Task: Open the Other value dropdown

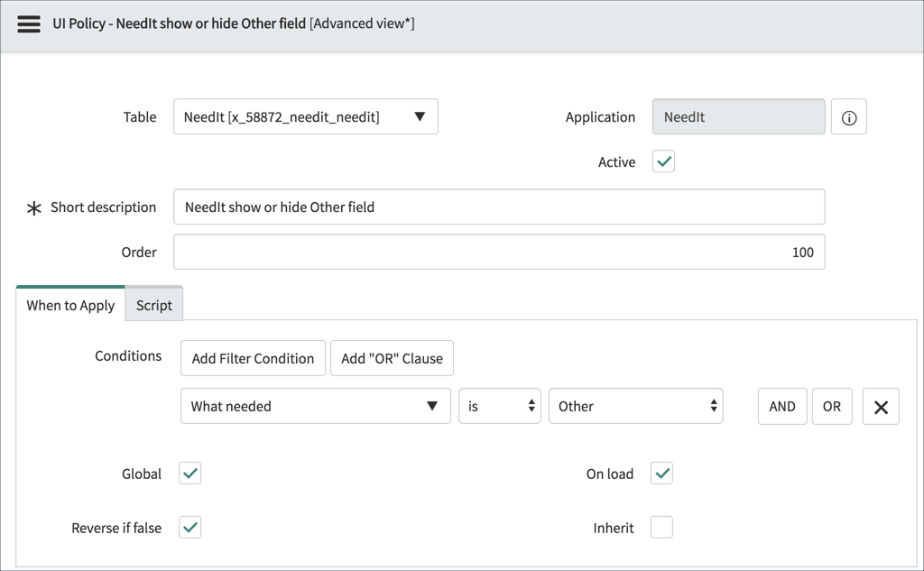Action: point(636,406)
